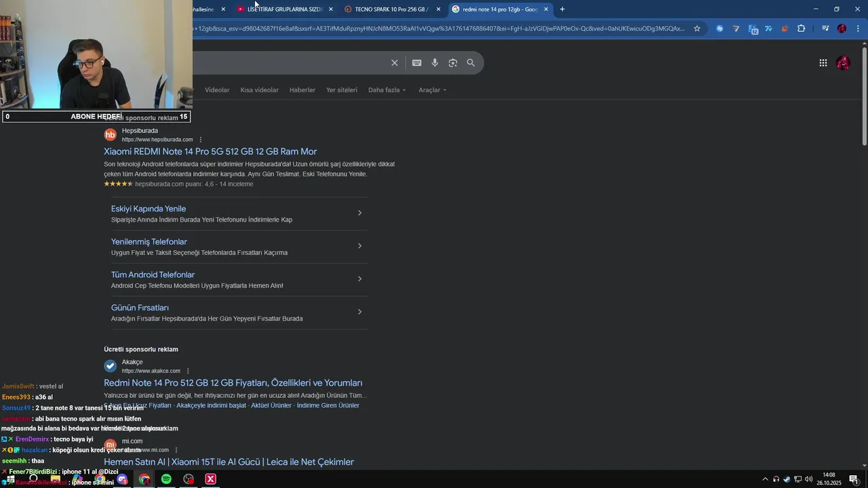
Task: Click the Chrome icon in the taskbar
Action: point(144,479)
